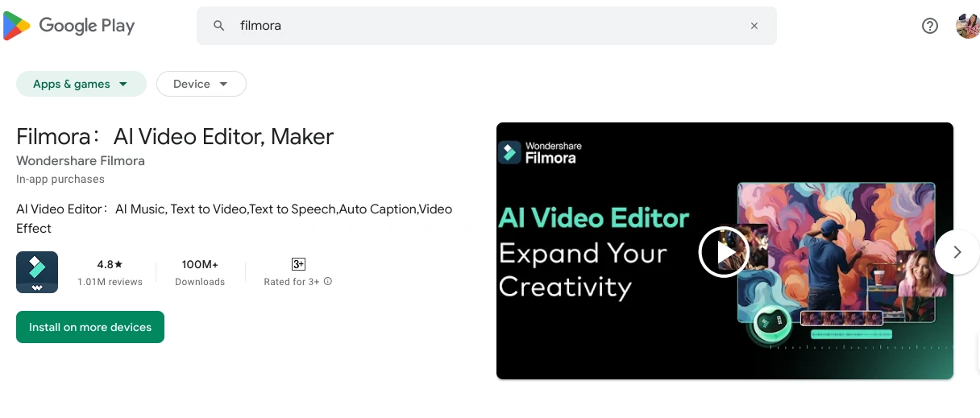
Task: Click the Google Play logo
Action: point(69,26)
